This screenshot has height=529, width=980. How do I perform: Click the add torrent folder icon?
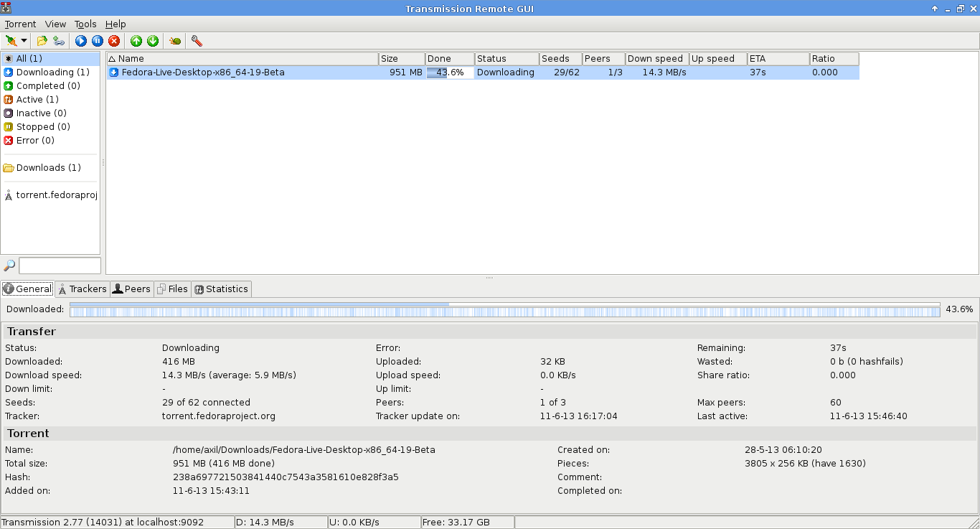[x=42, y=41]
